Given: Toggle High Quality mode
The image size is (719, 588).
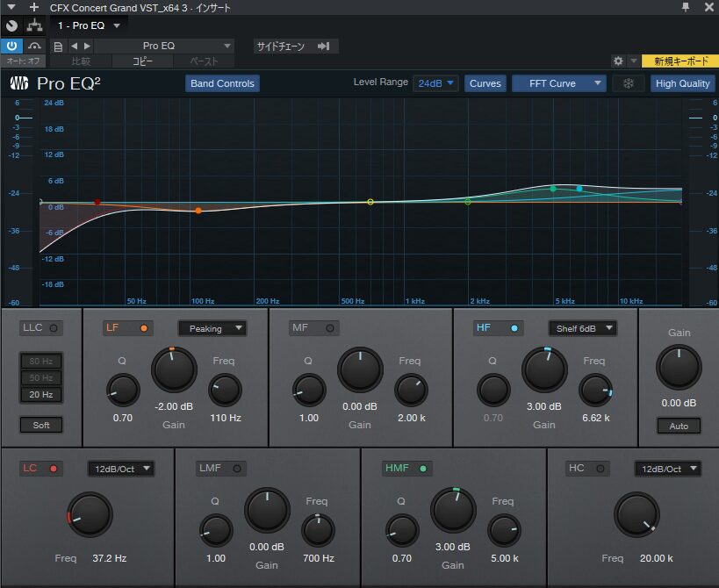Looking at the screenshot, I should click(682, 83).
